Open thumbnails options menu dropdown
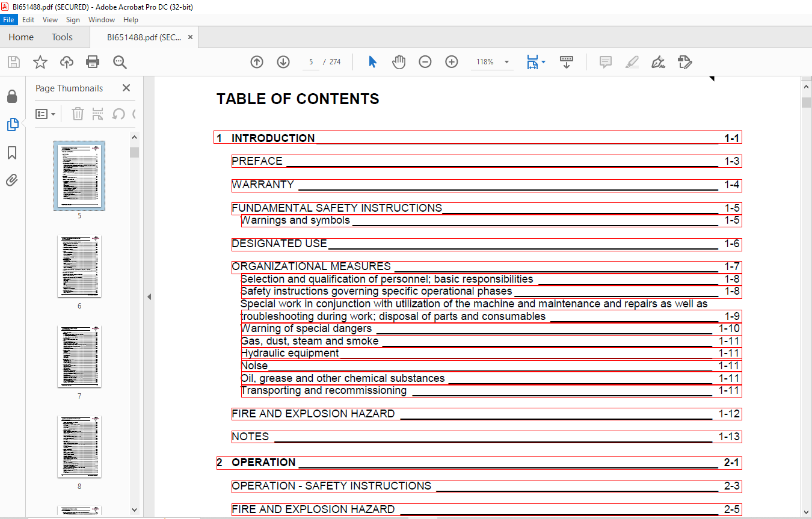Screen dimensions: 812x519 tap(45, 114)
